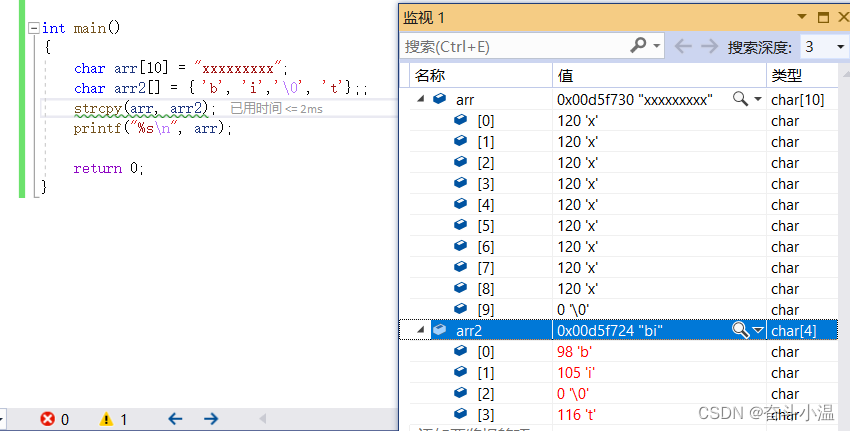Select the Watch 1 panel title tab
The image size is (850, 431).
[424, 17]
